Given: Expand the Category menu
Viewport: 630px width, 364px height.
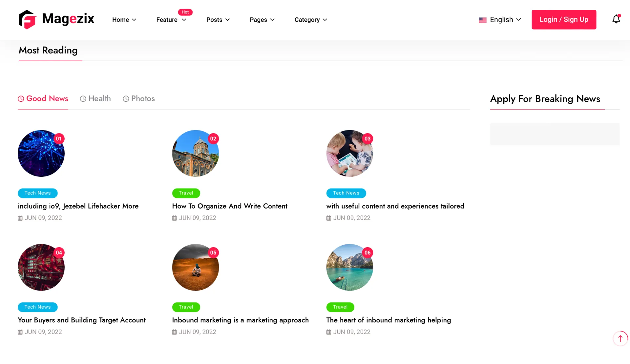Looking at the screenshot, I should 310,20.
